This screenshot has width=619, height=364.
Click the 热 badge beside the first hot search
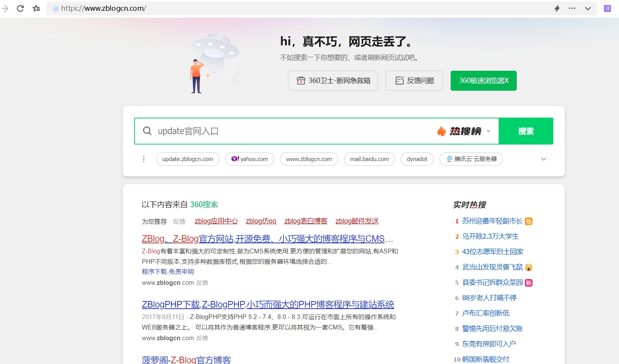[529, 221]
